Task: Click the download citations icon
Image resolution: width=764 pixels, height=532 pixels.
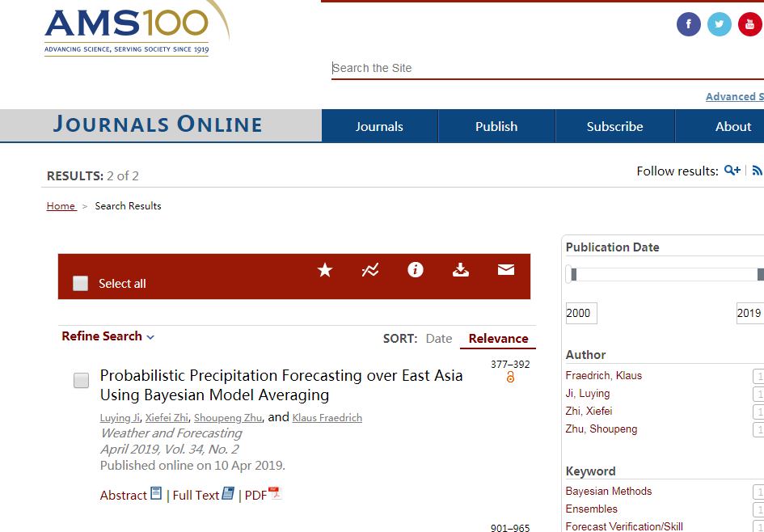Action: pyautogui.click(x=461, y=270)
